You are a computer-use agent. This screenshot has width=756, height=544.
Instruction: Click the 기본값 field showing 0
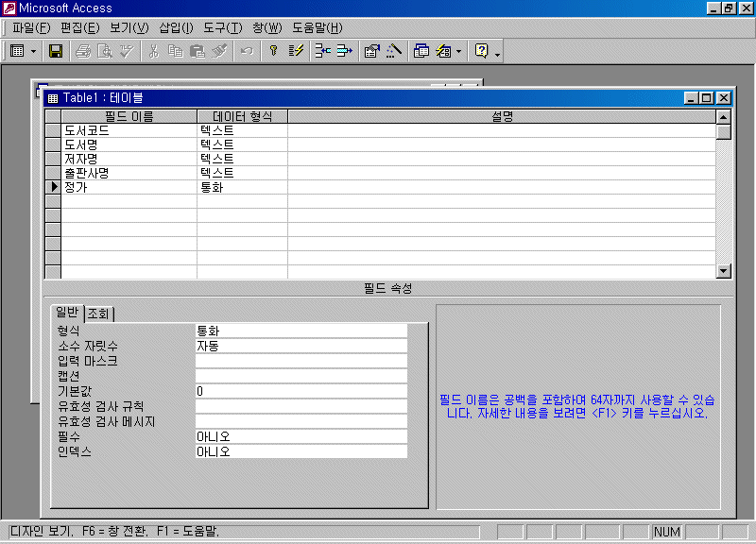pos(301,391)
